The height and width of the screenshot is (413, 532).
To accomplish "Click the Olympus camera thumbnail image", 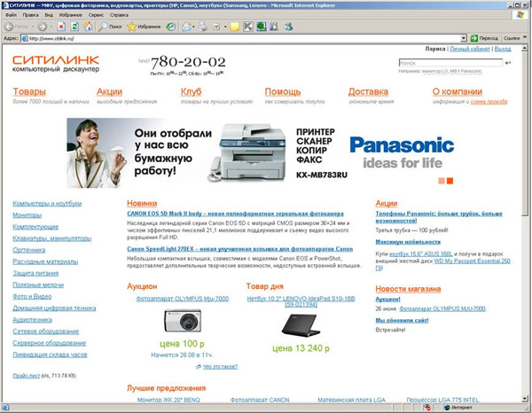I will (x=183, y=321).
